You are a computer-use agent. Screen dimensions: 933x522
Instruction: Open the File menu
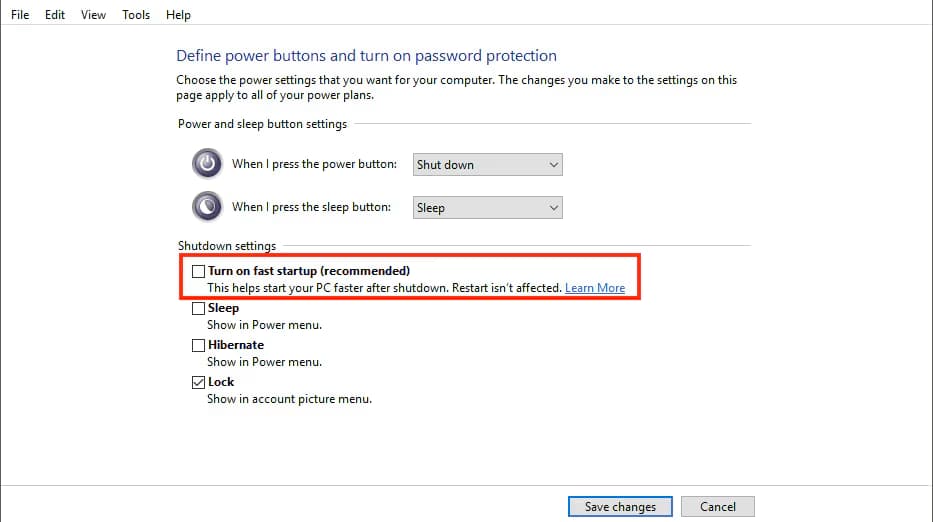click(x=20, y=15)
